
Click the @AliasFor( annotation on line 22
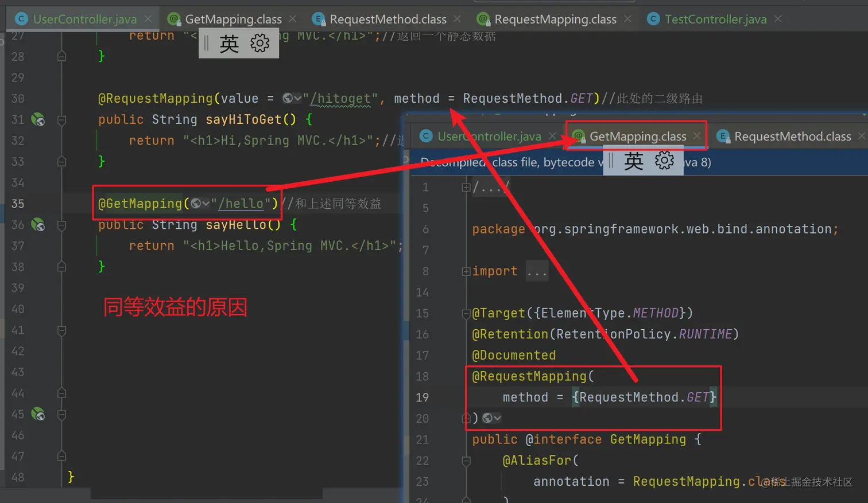click(x=541, y=461)
